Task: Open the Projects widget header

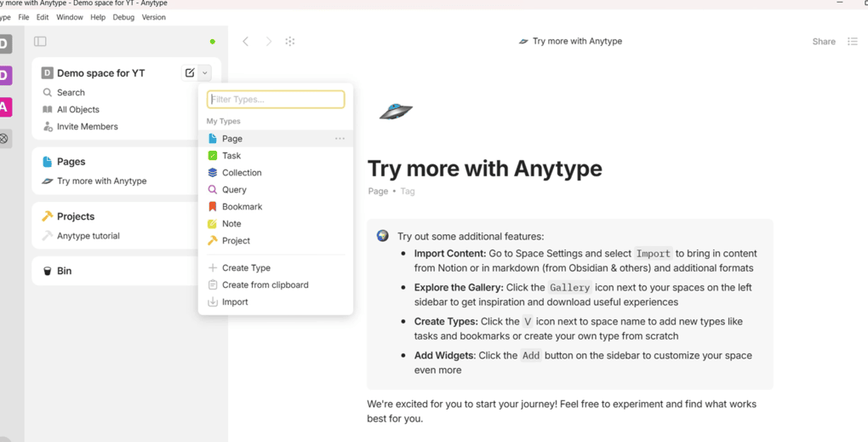Action: 76,216
